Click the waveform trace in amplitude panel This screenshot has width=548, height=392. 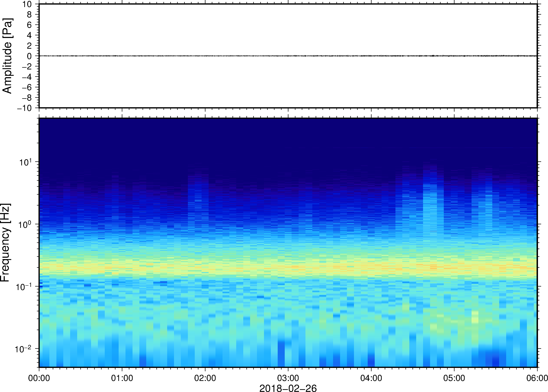click(x=288, y=56)
